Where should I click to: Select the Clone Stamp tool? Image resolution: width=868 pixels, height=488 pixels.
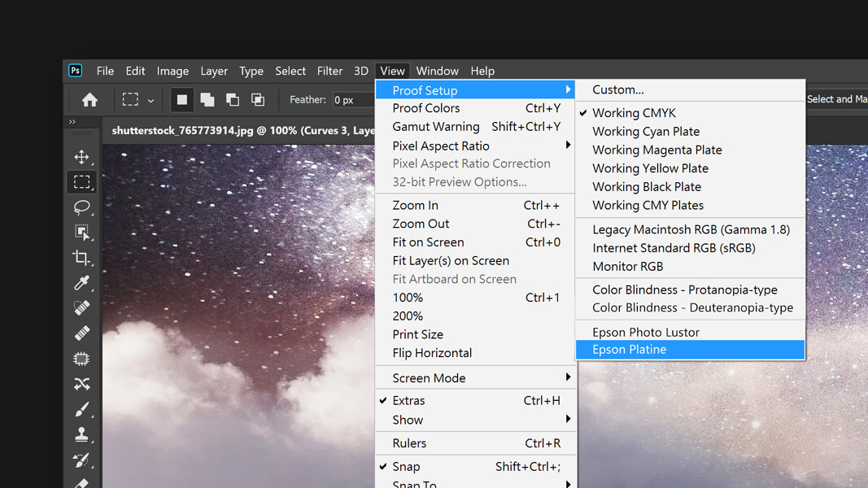pos(81,435)
